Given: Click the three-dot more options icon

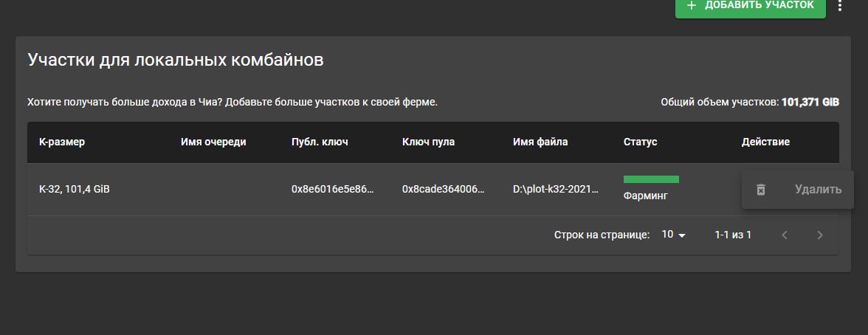Looking at the screenshot, I should [x=840, y=6].
